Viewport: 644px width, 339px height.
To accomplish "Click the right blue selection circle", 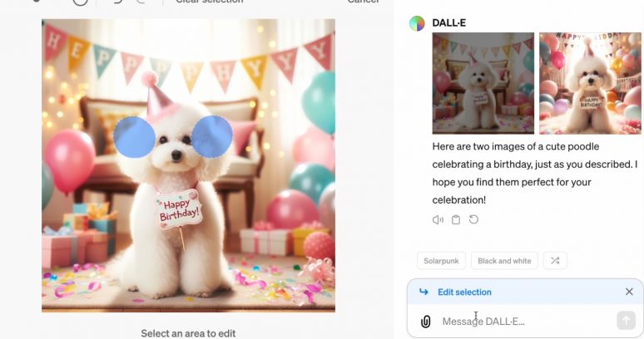I will (211, 137).
